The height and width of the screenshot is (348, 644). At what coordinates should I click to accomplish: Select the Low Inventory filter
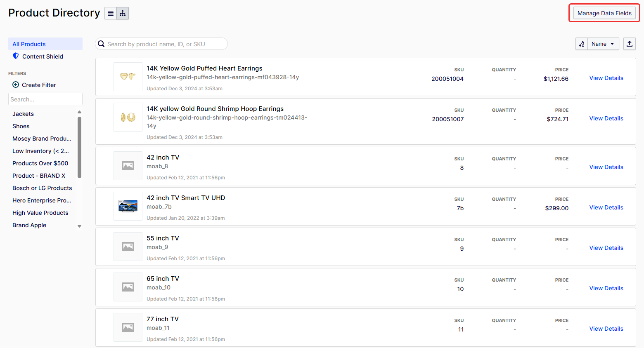click(x=40, y=151)
